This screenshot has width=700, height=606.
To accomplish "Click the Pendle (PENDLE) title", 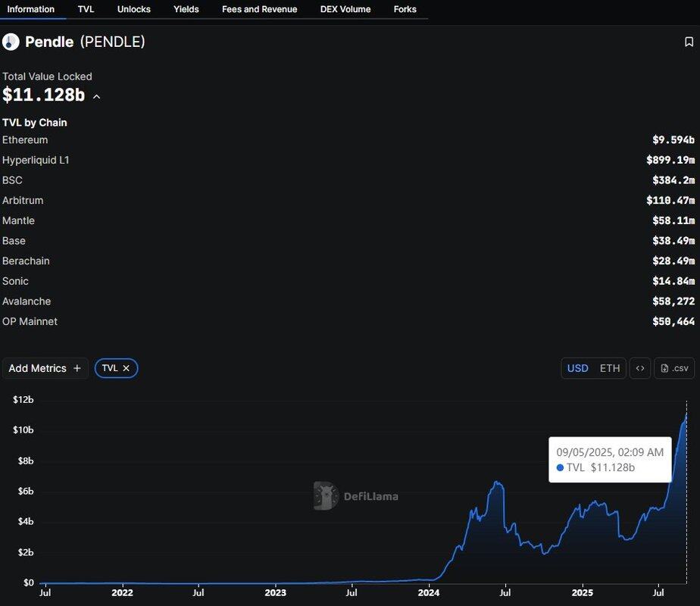I will [x=85, y=42].
